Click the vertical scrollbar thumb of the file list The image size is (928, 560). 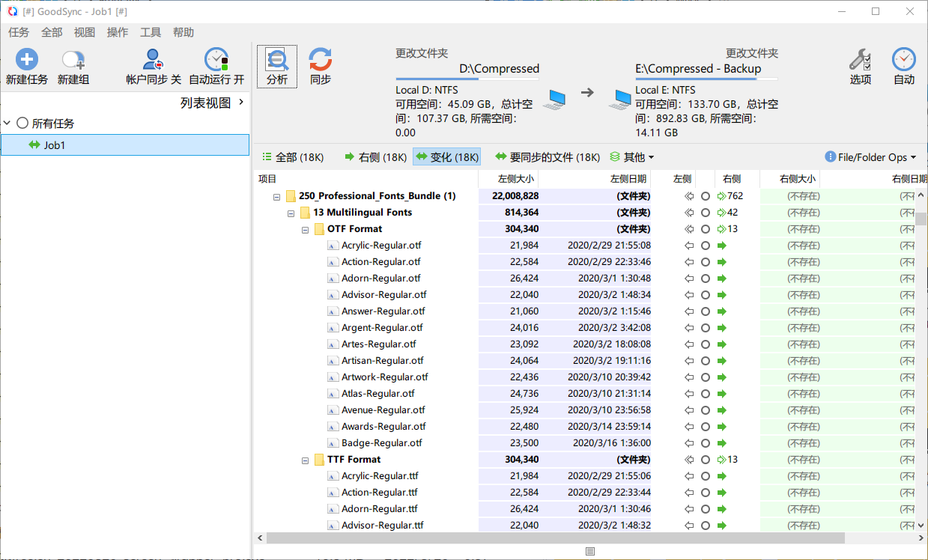[x=921, y=219]
